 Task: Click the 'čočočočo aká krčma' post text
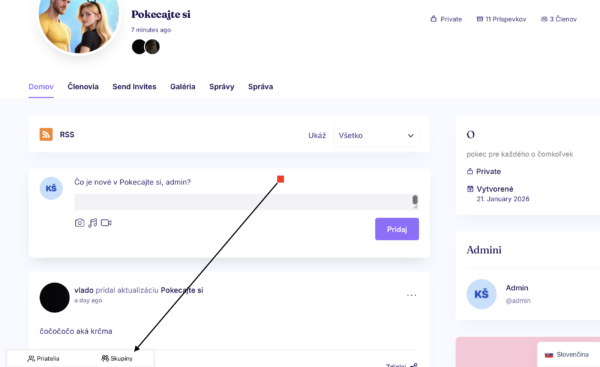(76, 331)
